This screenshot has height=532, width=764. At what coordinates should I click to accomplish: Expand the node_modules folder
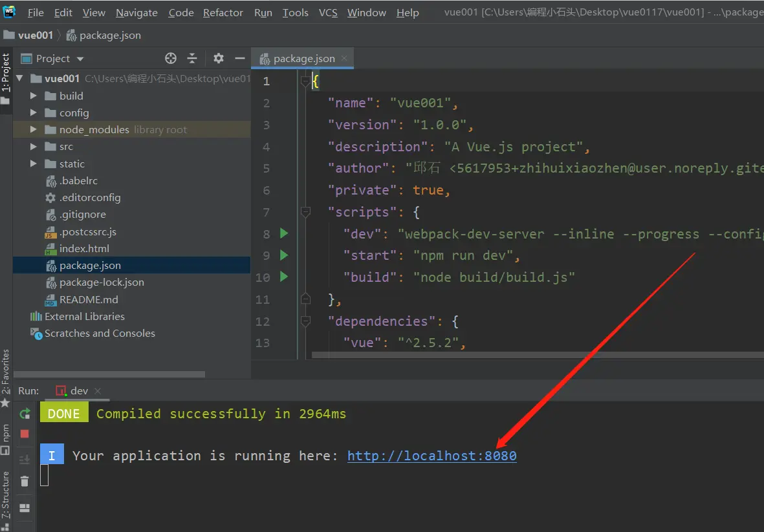[x=33, y=129]
